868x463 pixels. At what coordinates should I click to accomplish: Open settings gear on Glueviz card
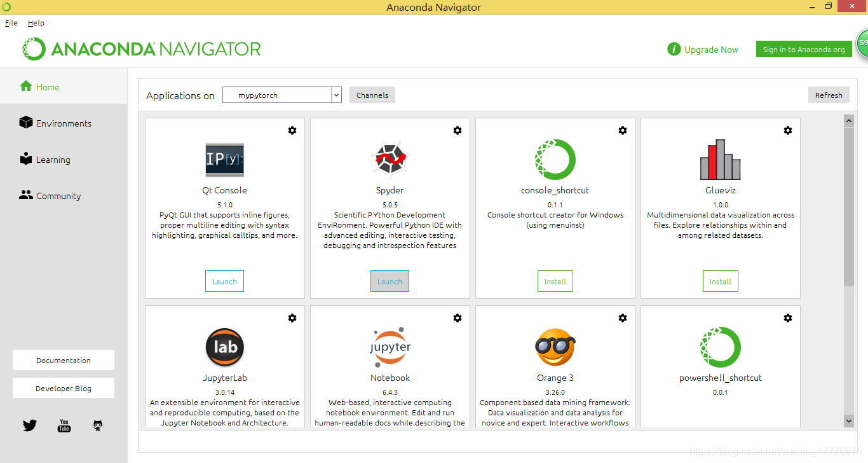788,130
